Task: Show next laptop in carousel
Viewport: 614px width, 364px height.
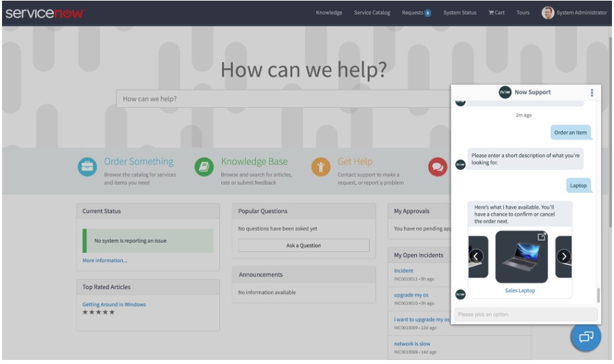Action: pos(564,256)
